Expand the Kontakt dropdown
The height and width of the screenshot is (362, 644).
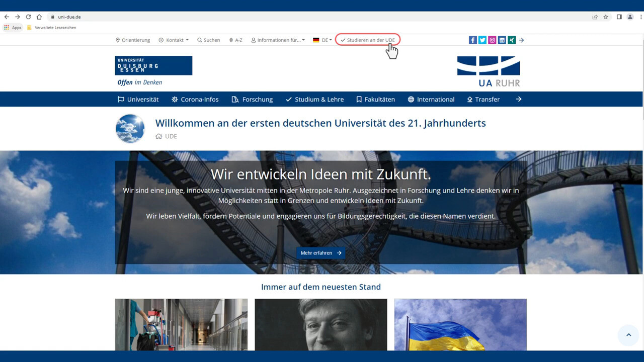pyautogui.click(x=174, y=40)
